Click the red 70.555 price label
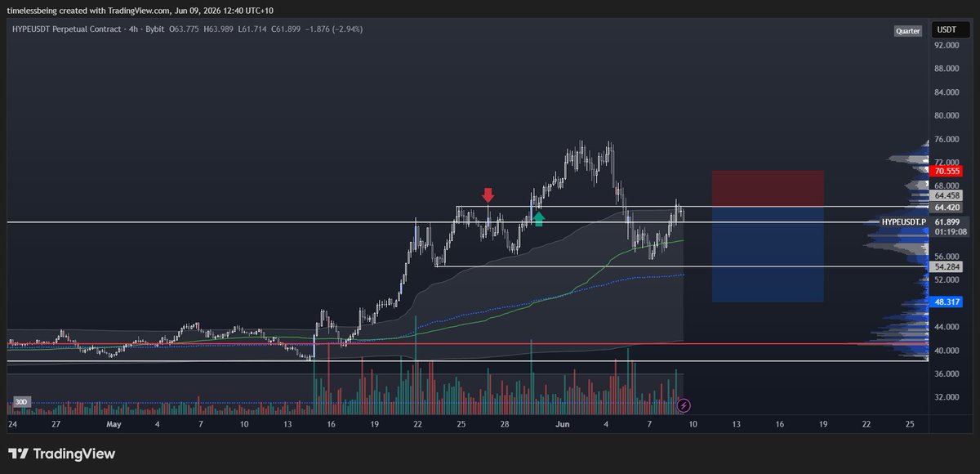The height and width of the screenshot is (474, 980). [x=947, y=171]
